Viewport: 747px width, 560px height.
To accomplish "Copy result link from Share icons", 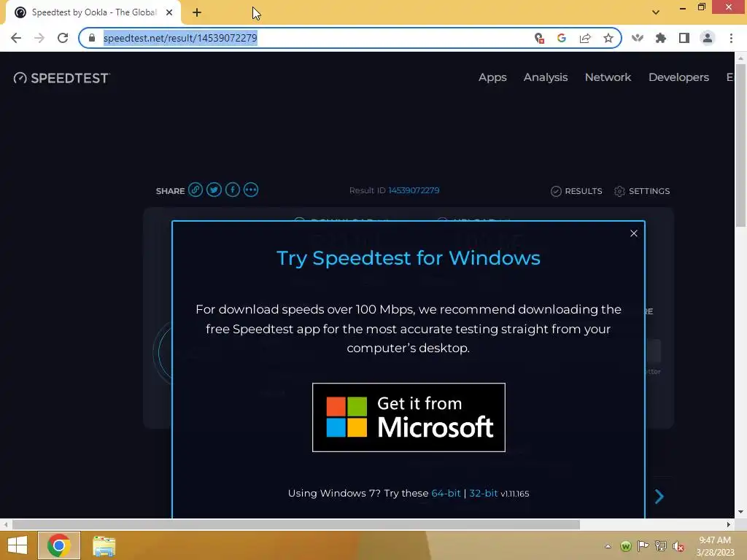I will (x=196, y=190).
